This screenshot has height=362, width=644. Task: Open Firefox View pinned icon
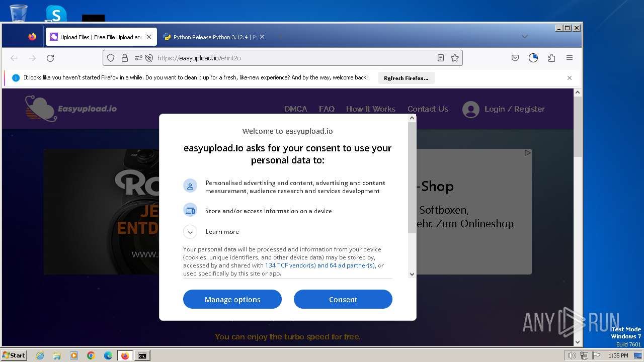32,37
